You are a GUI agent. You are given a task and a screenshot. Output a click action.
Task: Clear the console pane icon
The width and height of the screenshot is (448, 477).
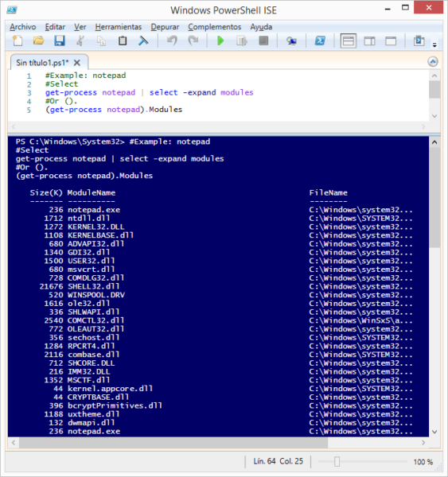pos(143,41)
